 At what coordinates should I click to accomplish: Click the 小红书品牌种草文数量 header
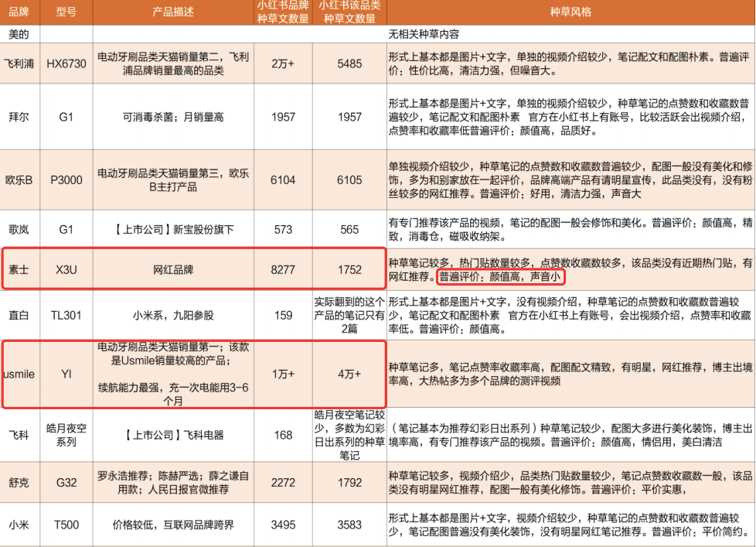click(x=283, y=12)
